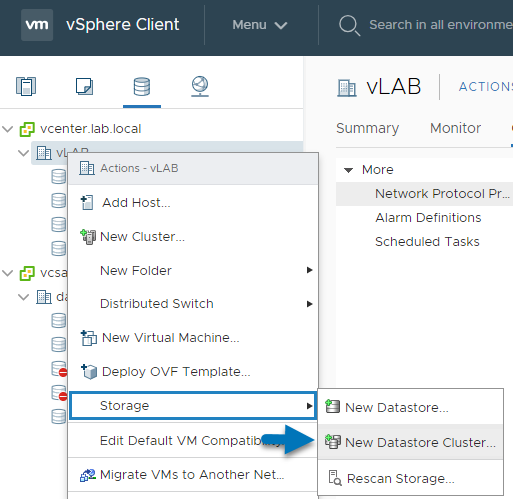513x499 pixels.
Task: Select Deploy OVF Template... entry
Action: point(193,372)
